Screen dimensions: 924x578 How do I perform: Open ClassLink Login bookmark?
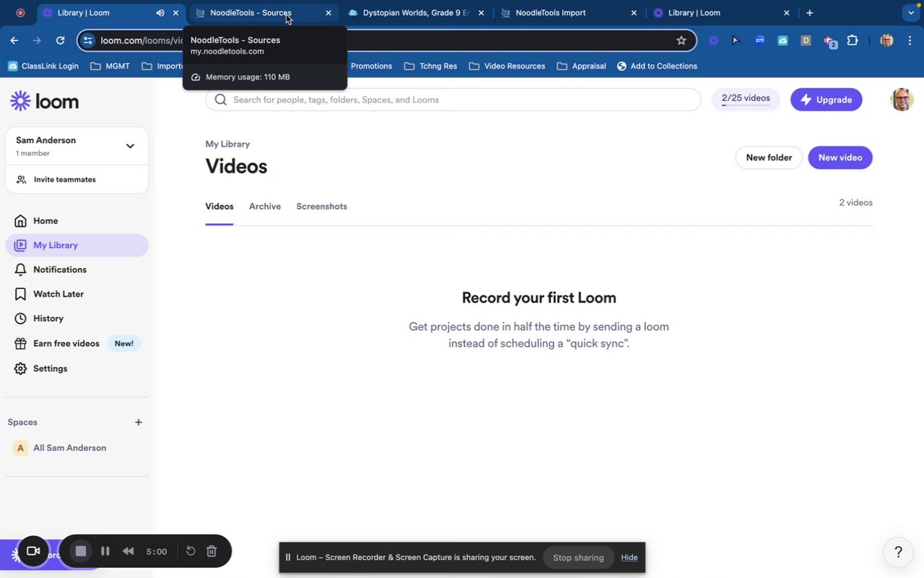(x=43, y=66)
